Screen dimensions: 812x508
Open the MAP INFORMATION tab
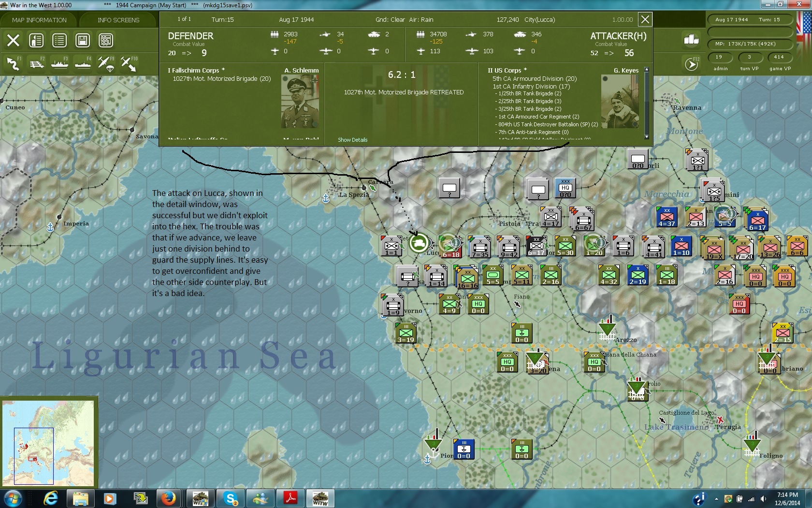coord(39,20)
